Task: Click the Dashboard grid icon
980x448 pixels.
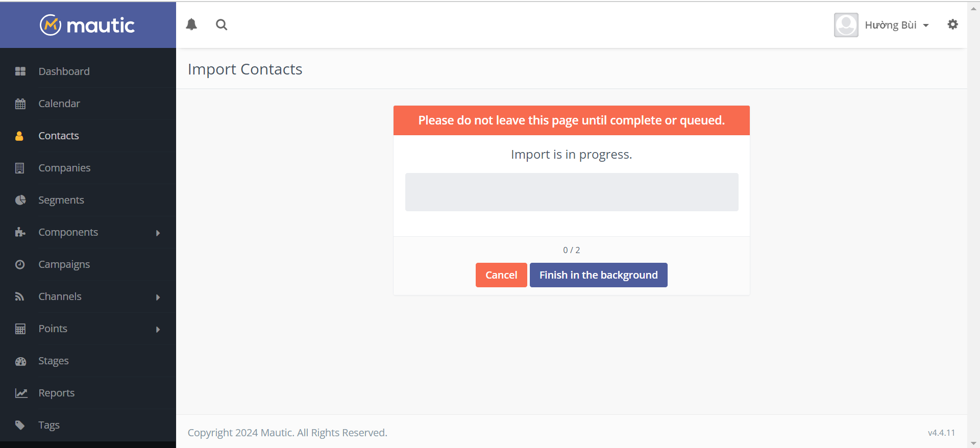Action: point(20,71)
